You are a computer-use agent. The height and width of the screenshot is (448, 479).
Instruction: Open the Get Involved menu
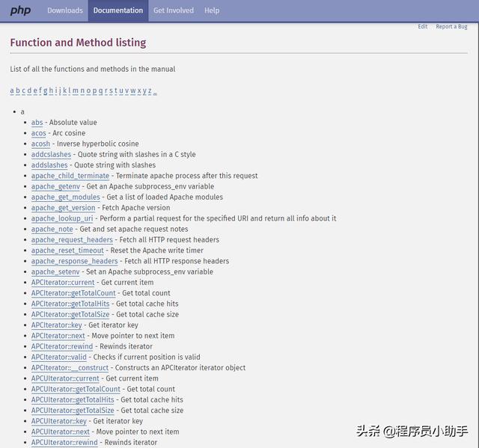[x=174, y=10]
